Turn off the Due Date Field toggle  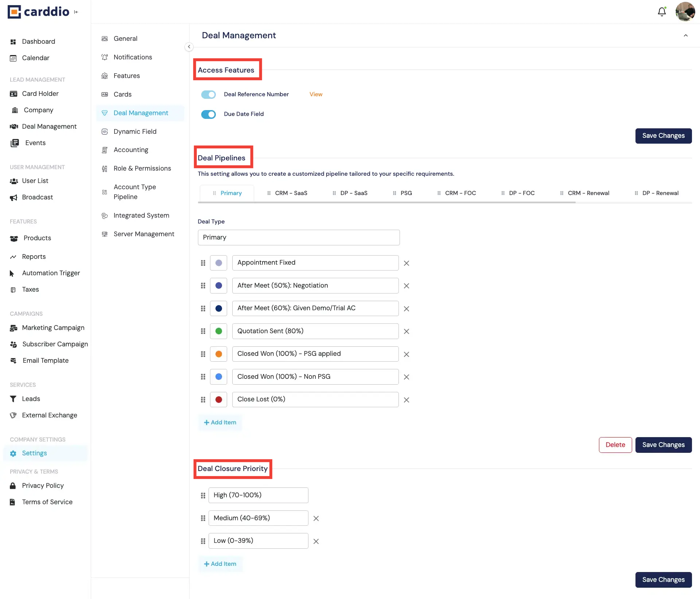click(208, 114)
